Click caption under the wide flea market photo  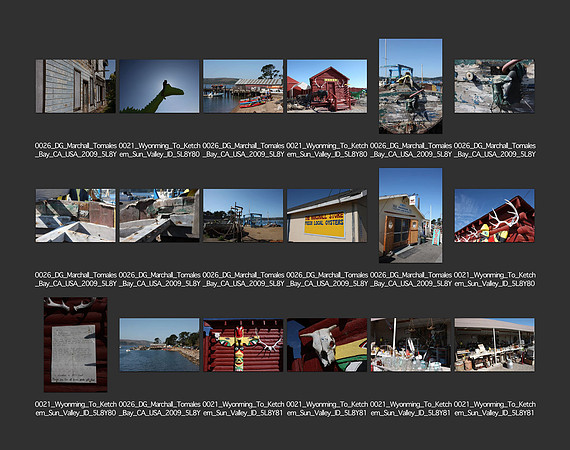[494, 409]
